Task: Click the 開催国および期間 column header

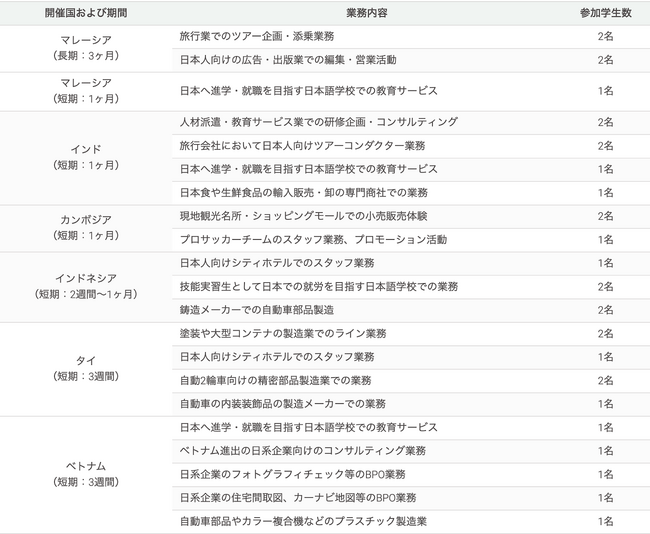Action: pyautogui.click(x=86, y=12)
